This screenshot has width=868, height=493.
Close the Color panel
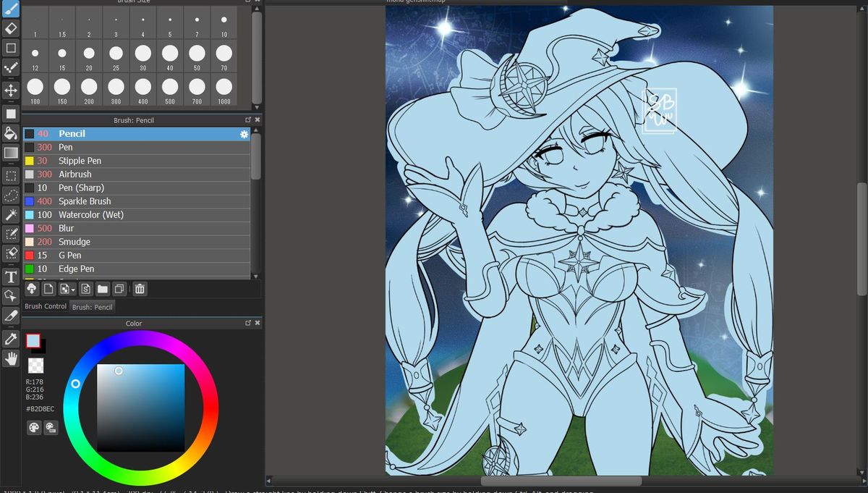pyautogui.click(x=258, y=323)
